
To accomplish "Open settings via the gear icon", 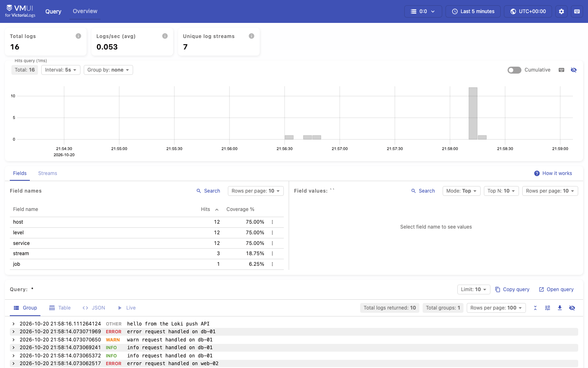I will pos(561,11).
